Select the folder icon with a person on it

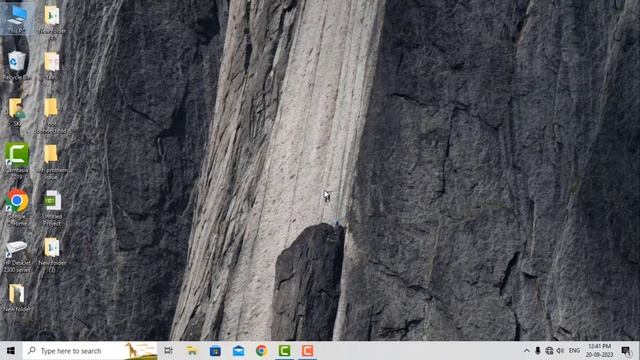pos(16,112)
